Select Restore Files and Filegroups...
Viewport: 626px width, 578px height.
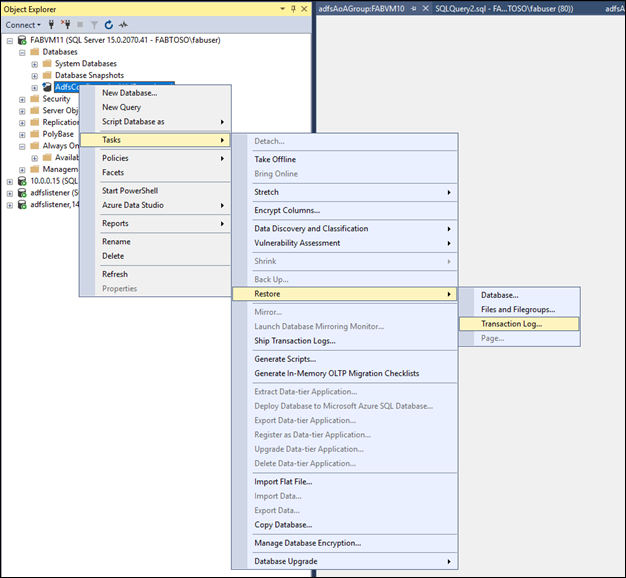coord(519,310)
